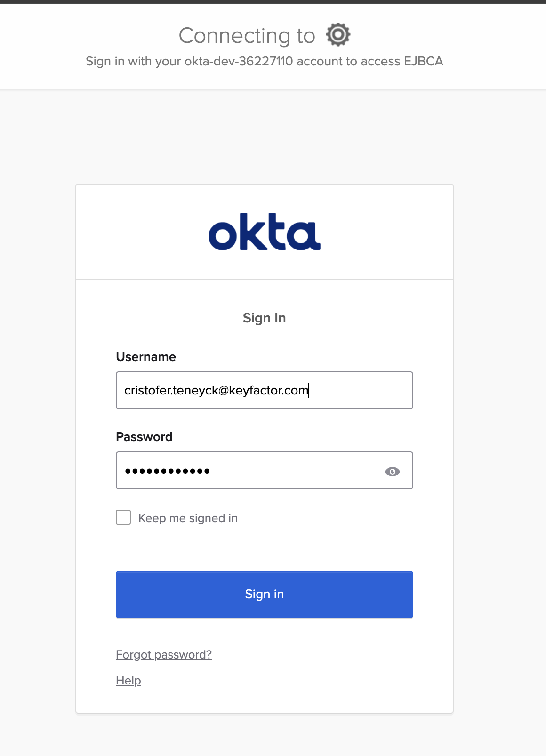Click the dark bar atop the page
This screenshot has width=546, height=756.
click(273, 1)
